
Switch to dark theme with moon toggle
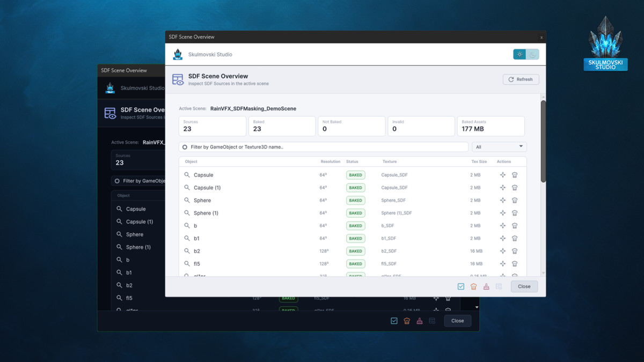[532, 54]
